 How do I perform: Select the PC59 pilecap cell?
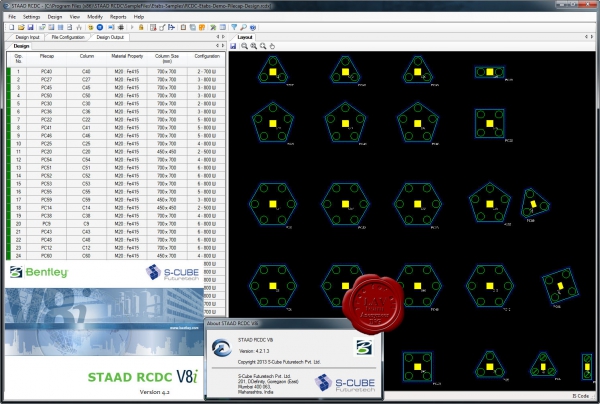pos(46,200)
